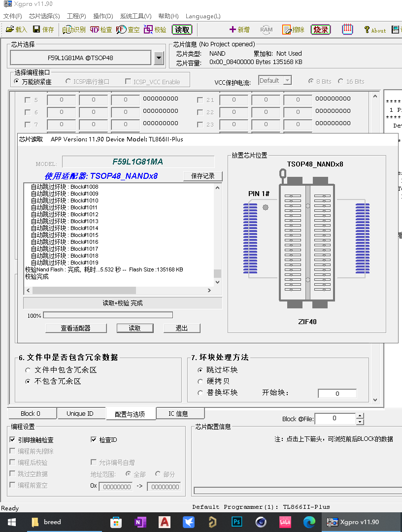Click the 烧录 program toolbar icon
Viewport: 402px width, 532px height.
coord(321,30)
